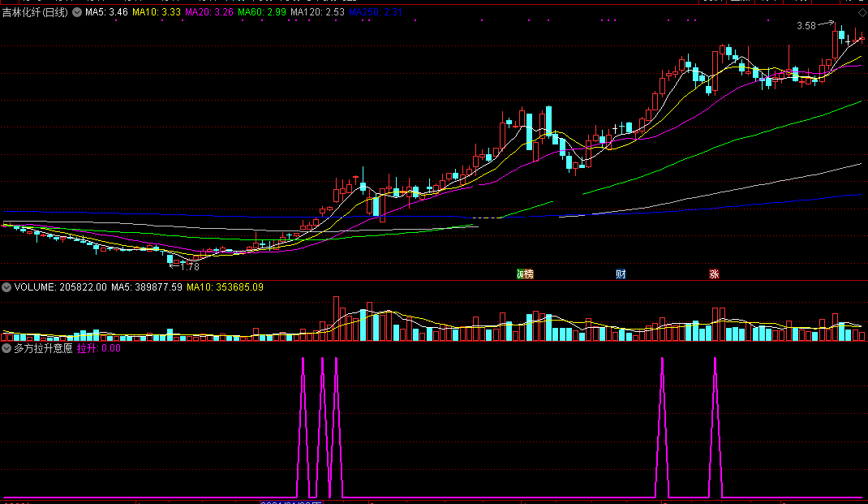Click the diamond icon at chart corner
Image resolution: width=868 pixels, height=504 pixels.
coord(862,12)
